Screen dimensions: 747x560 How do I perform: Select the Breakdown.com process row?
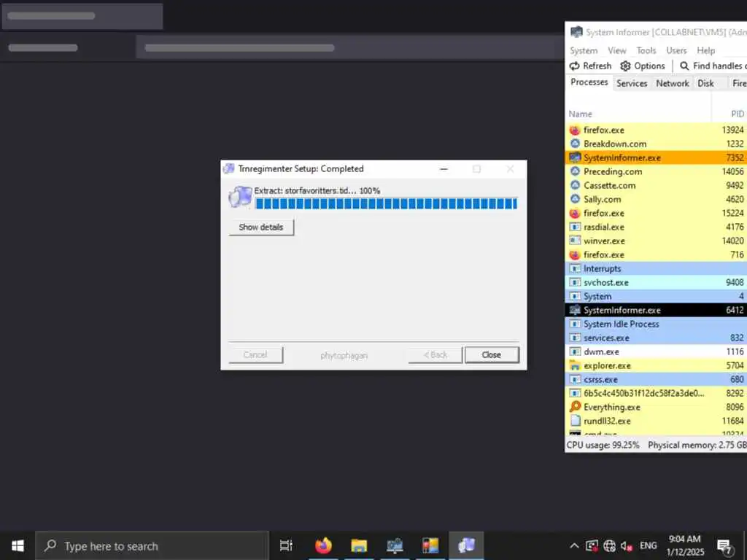(x=656, y=144)
